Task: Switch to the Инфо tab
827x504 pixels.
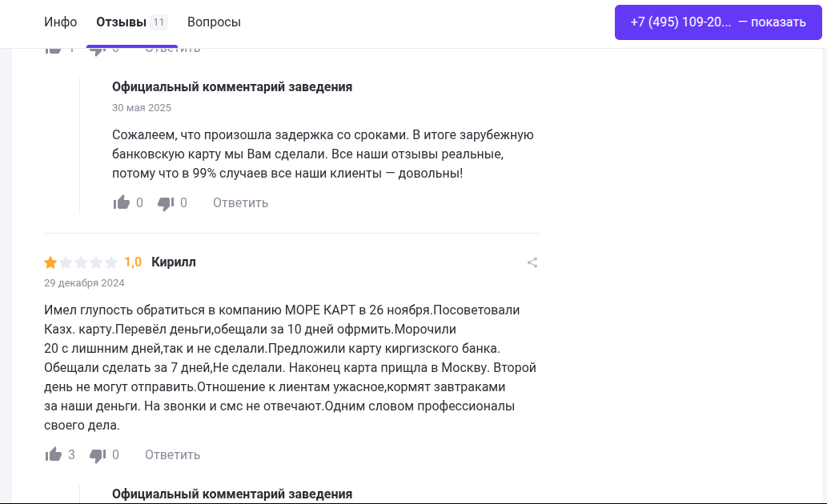Action: (x=61, y=22)
